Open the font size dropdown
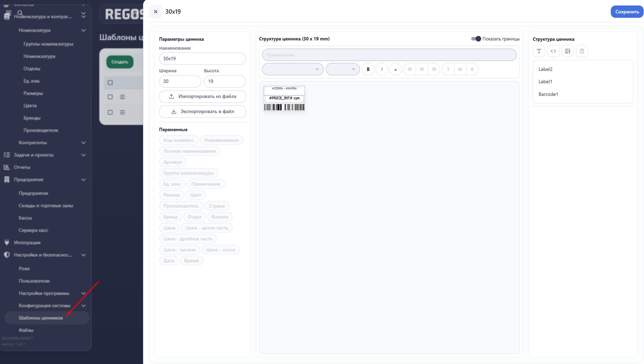The width and height of the screenshot is (644, 364). (x=343, y=69)
